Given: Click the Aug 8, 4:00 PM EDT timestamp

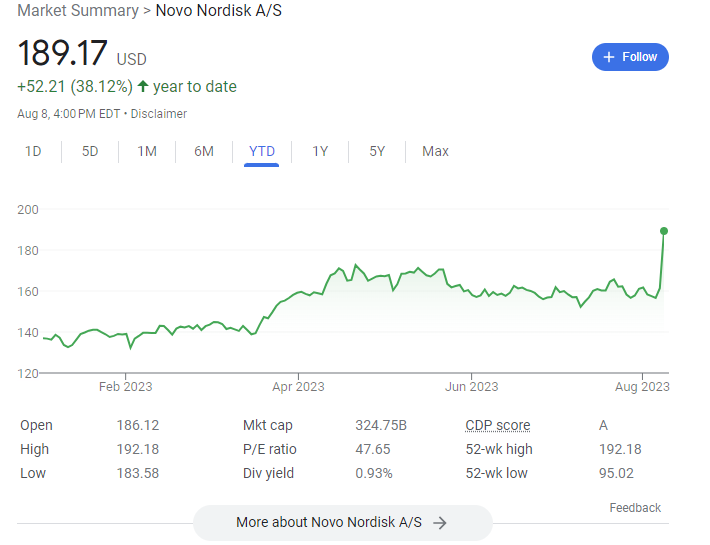Looking at the screenshot, I should (69, 114).
